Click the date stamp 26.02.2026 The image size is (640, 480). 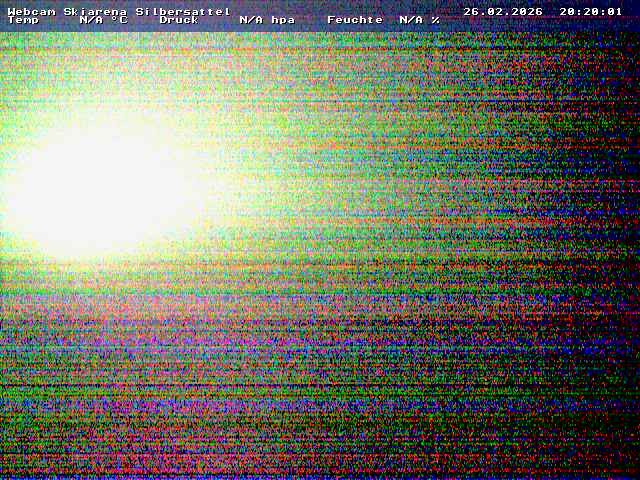[503, 11]
